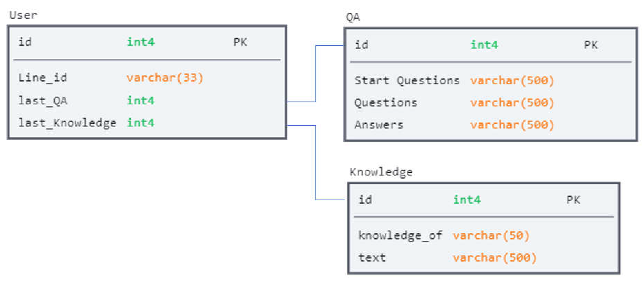Viewport: 644px width, 282px height.
Task: Click the last_Knowledge field name
Action: click(67, 123)
